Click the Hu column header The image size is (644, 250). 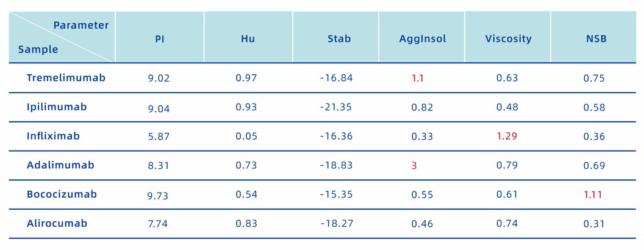pyautogui.click(x=248, y=39)
